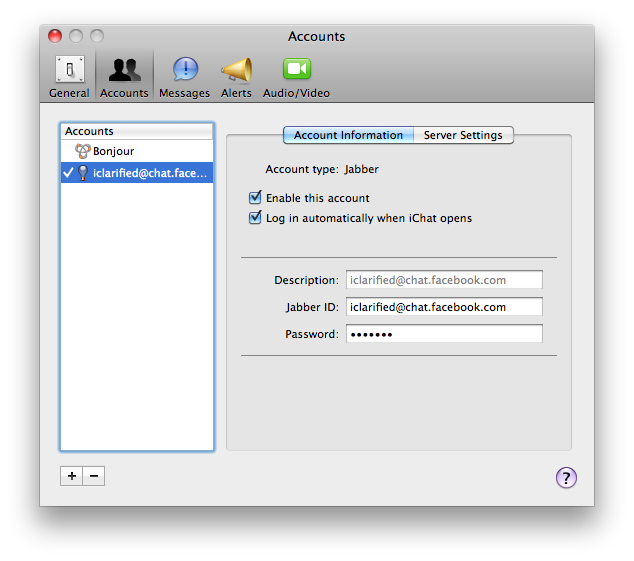Image resolution: width=634 pixels, height=561 pixels.
Task: Close the Accounts window with red button
Action: pos(55,36)
